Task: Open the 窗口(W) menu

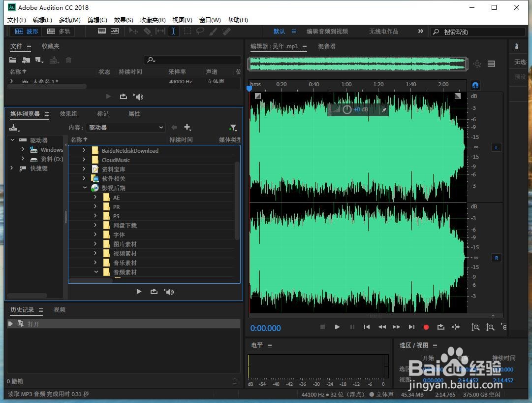Action: click(x=210, y=20)
